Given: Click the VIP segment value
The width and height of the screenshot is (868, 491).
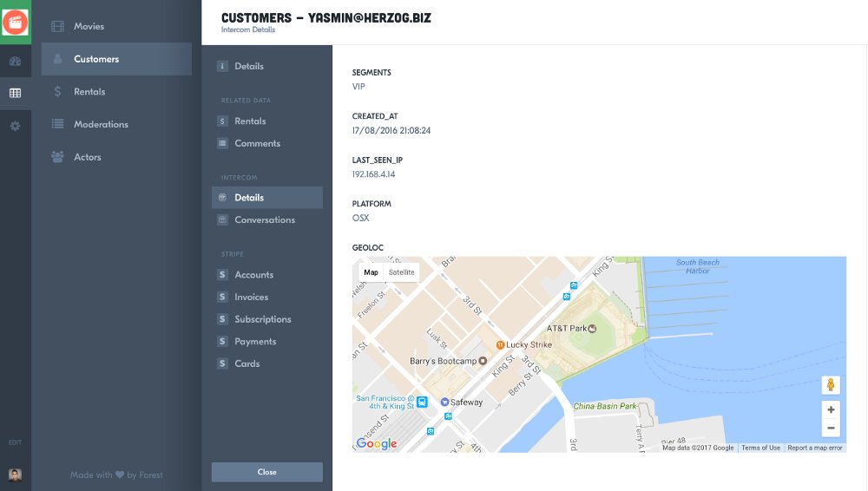Looking at the screenshot, I should [x=358, y=87].
